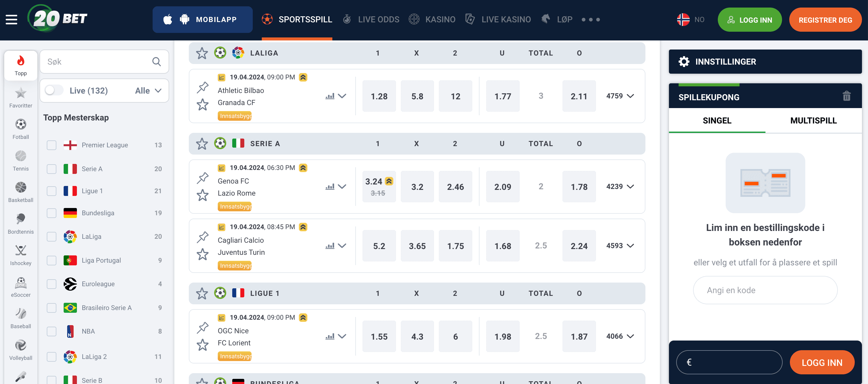Open statistics chart for Athletic Bilbao match
868x384 pixels.
tap(330, 96)
